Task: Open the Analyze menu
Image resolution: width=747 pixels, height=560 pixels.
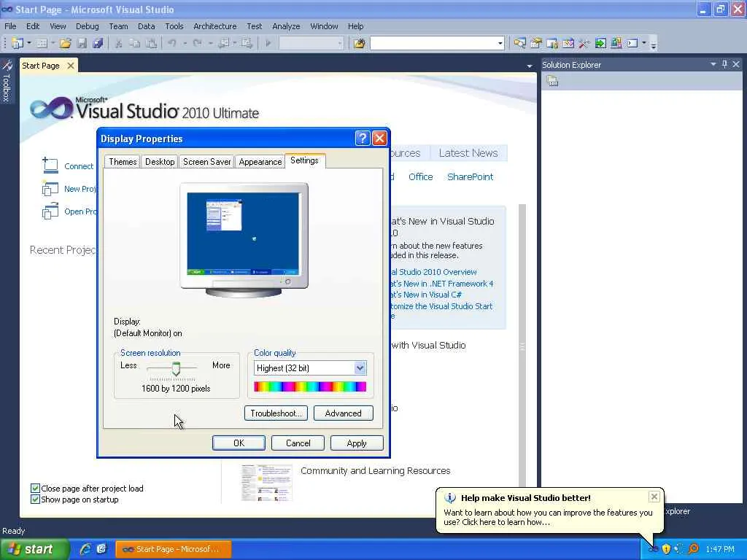Action: pyautogui.click(x=286, y=26)
